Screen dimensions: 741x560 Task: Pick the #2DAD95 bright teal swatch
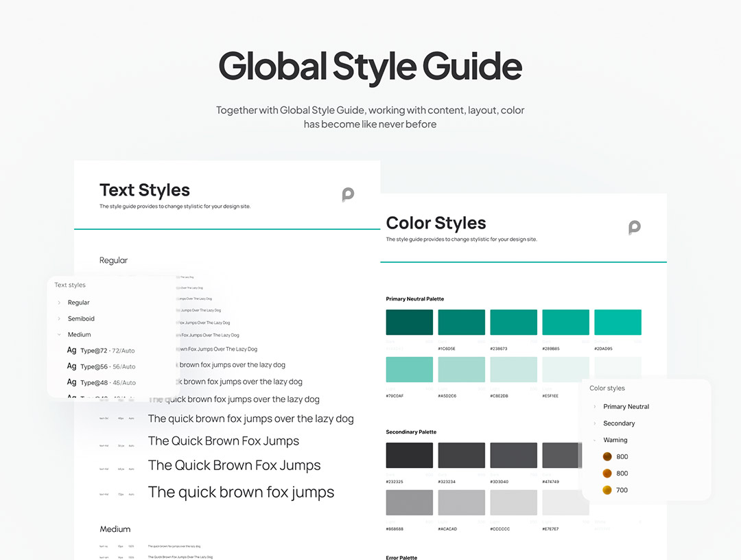tap(617, 323)
